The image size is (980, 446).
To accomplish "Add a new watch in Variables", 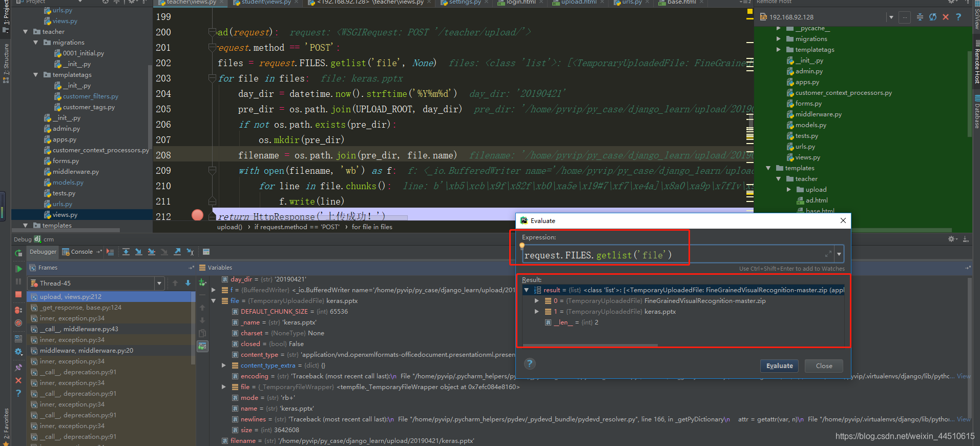I will pyautogui.click(x=202, y=282).
